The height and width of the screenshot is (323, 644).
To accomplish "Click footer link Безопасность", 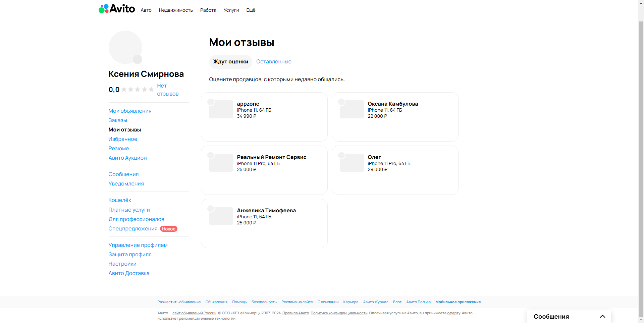I will click(x=264, y=302).
